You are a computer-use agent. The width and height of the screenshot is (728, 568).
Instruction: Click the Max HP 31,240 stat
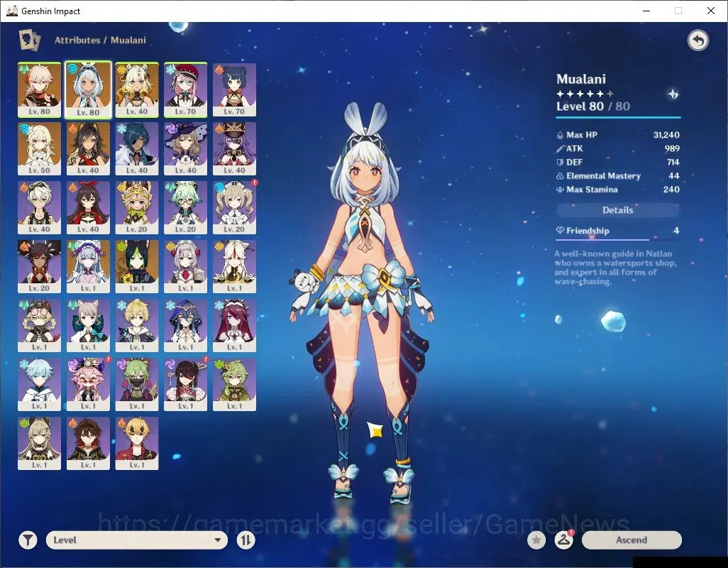[618, 135]
